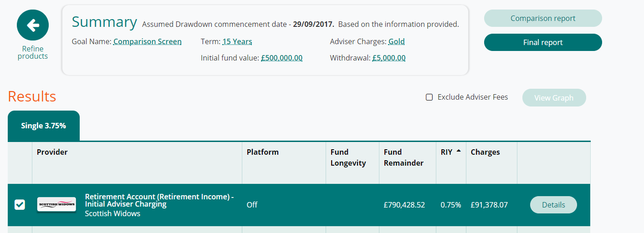
Task: Click the Refine products link
Action: 33,52
